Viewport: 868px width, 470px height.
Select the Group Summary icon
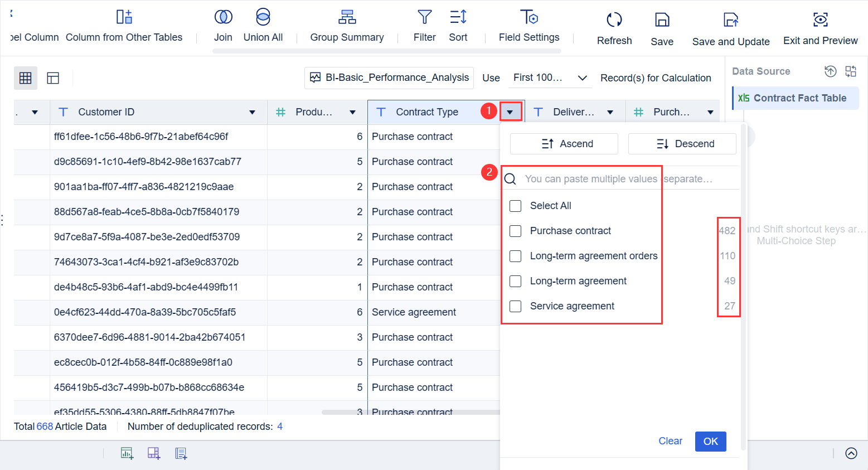click(x=347, y=18)
